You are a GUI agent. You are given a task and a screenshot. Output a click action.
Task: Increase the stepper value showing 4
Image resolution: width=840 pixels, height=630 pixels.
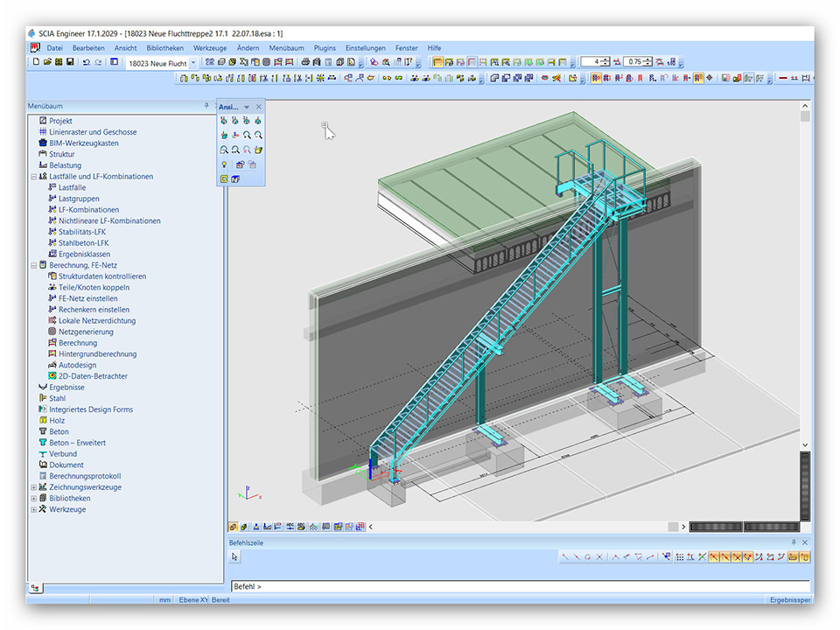pos(606,59)
